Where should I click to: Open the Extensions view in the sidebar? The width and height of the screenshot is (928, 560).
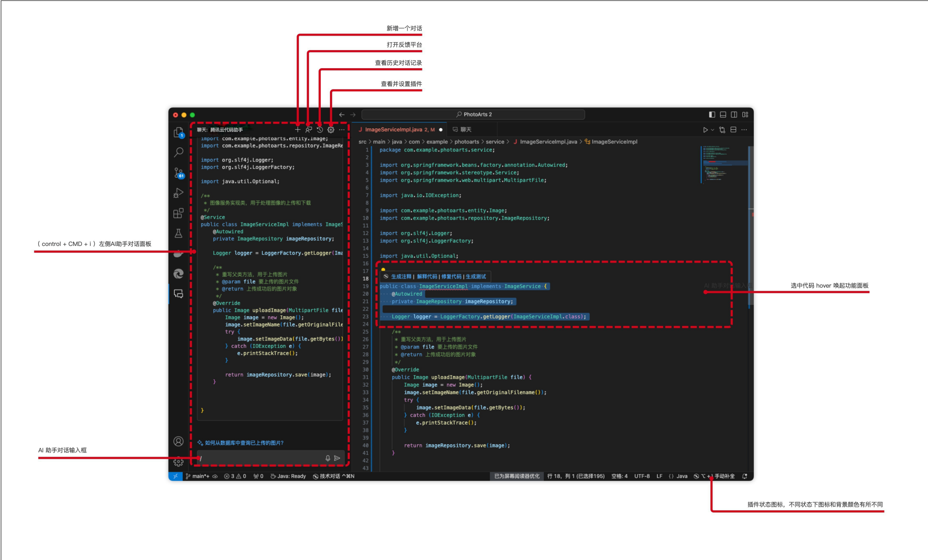pyautogui.click(x=179, y=213)
